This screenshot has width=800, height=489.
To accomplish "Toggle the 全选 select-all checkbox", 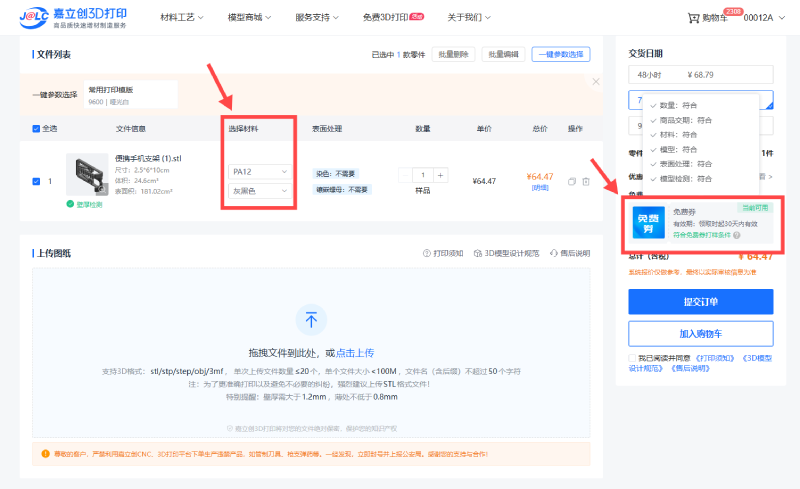I will click(x=37, y=128).
